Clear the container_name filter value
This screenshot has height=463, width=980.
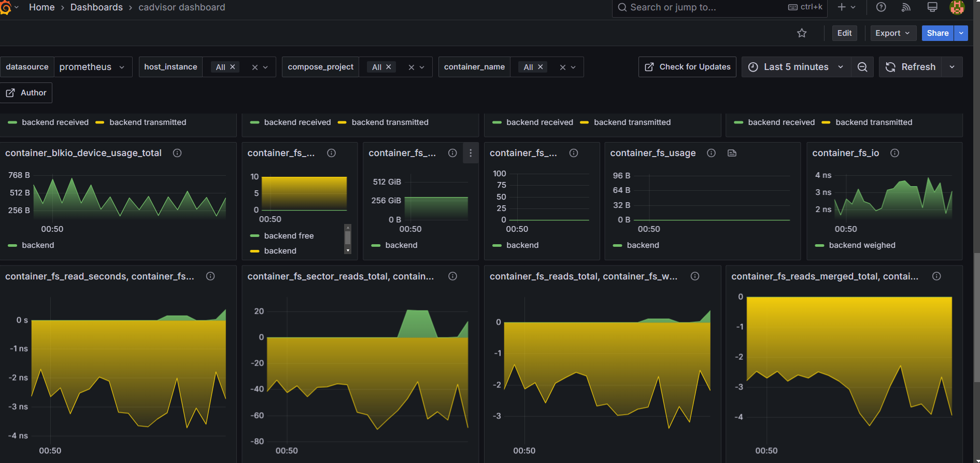point(562,67)
